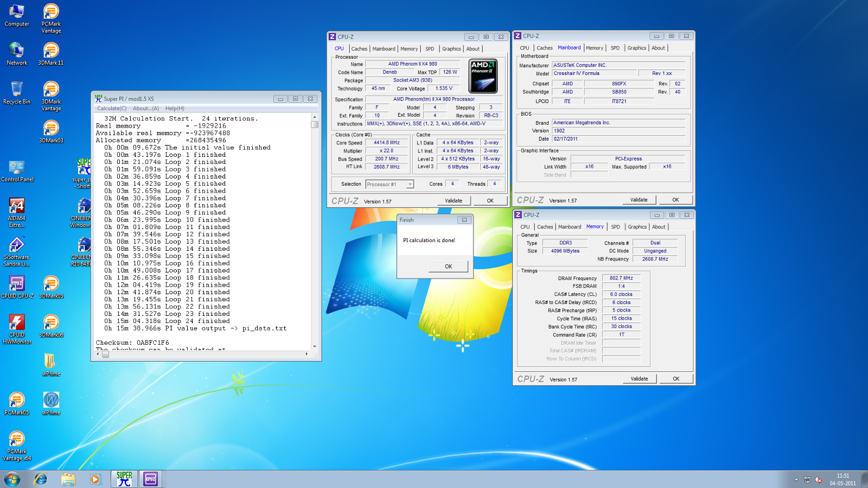Open Internet Explorer from taskbar
The height and width of the screenshot is (488, 868).
40,479
